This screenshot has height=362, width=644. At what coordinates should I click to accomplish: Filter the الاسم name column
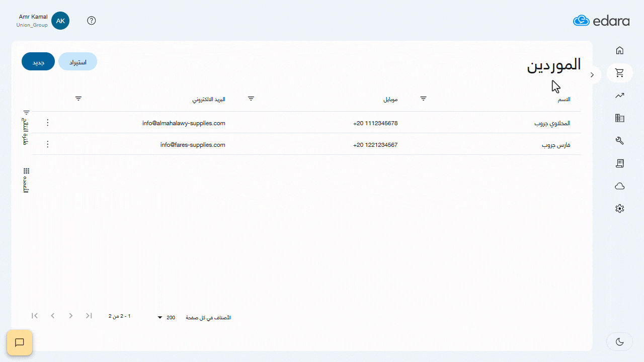424,99
